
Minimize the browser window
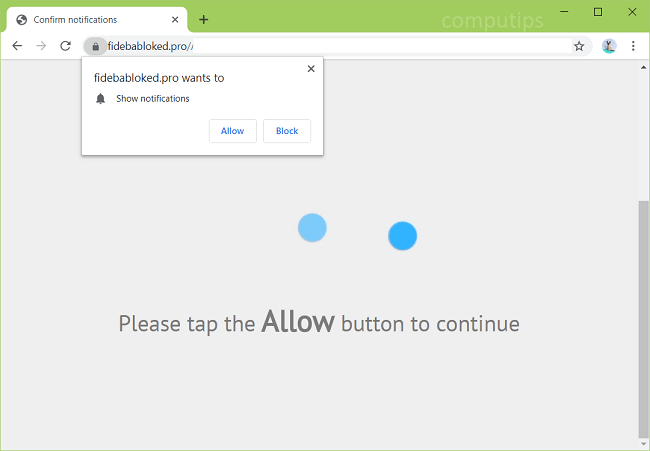(x=564, y=12)
